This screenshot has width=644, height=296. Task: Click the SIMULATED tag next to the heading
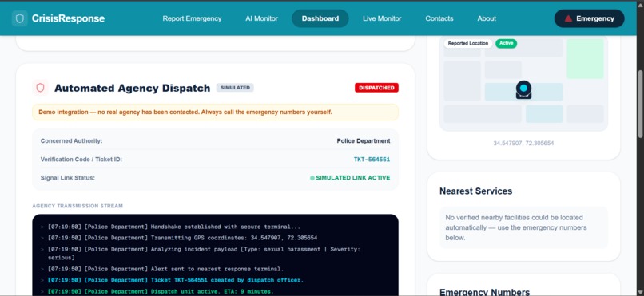pos(235,88)
